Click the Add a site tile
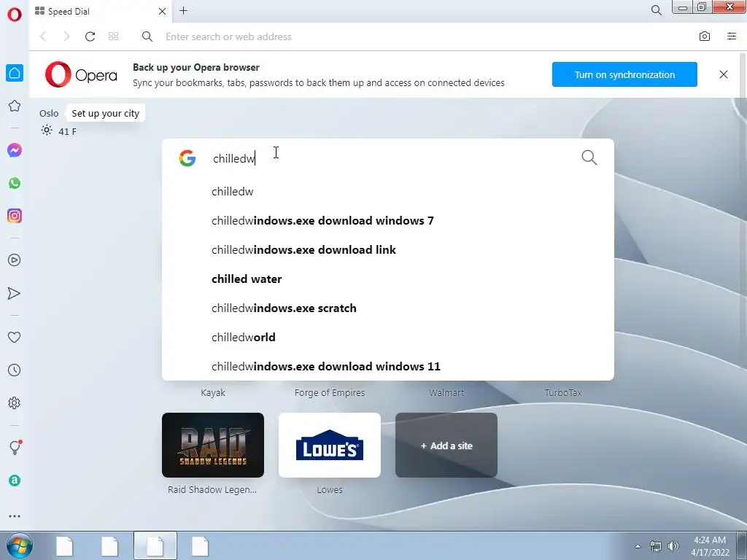This screenshot has height=560, width=747. pyautogui.click(x=446, y=446)
